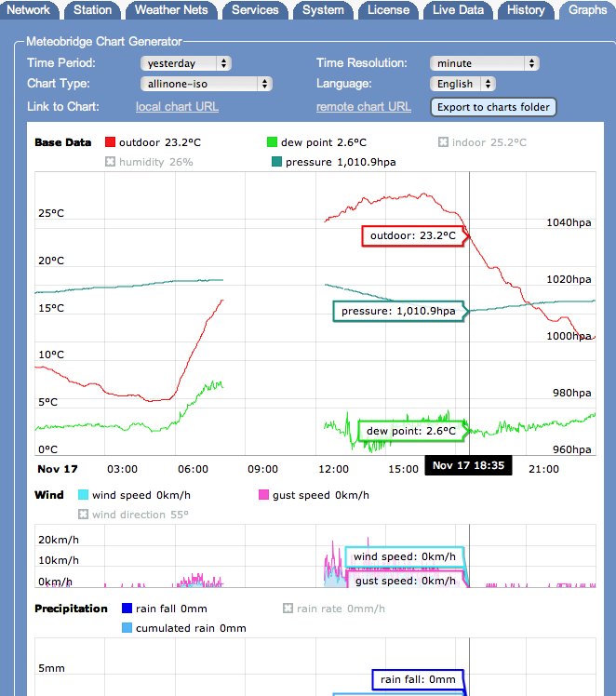This screenshot has width=616, height=696.
Task: Open the Network tab
Action: (29, 9)
